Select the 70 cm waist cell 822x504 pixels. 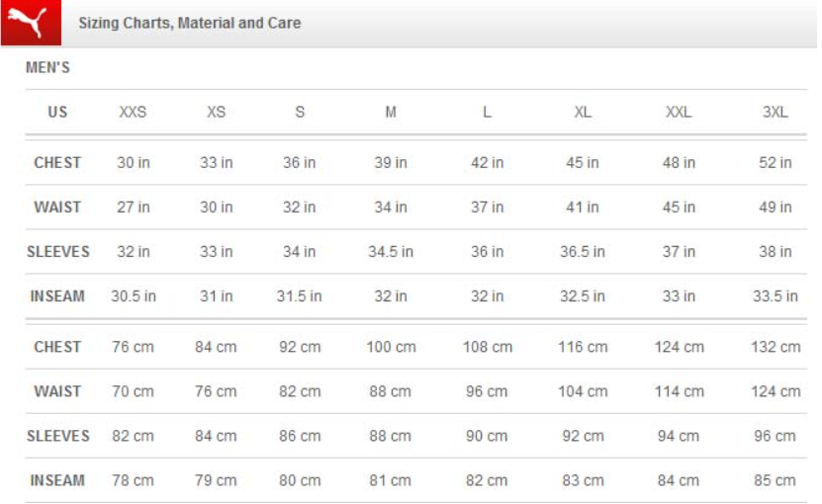point(133,391)
